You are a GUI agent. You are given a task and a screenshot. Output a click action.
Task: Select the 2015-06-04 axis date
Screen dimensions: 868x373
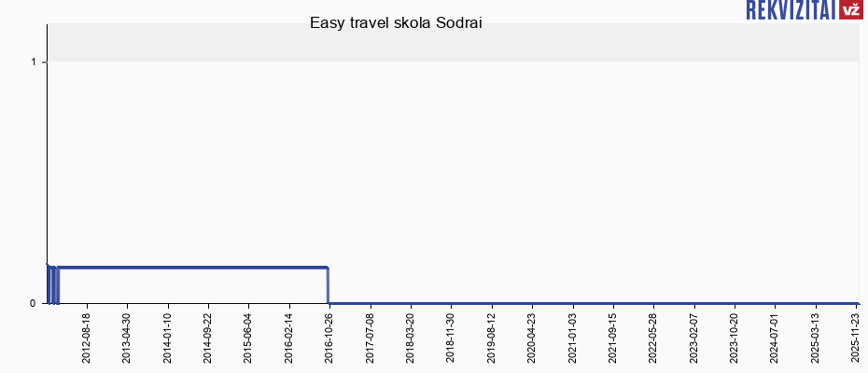pos(249,338)
